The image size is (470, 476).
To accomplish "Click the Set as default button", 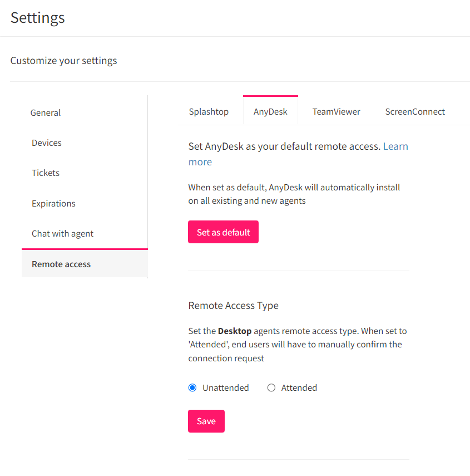I will (223, 232).
